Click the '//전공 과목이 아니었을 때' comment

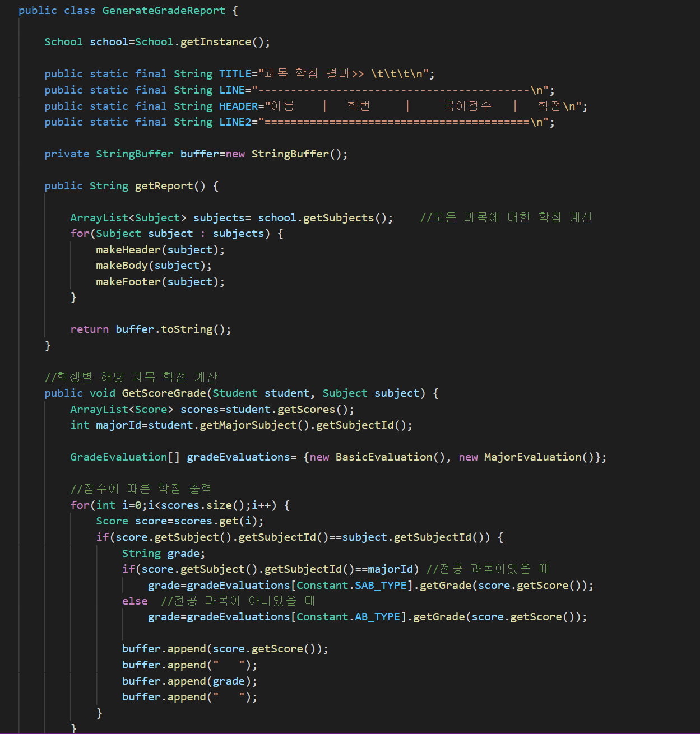tap(238, 601)
